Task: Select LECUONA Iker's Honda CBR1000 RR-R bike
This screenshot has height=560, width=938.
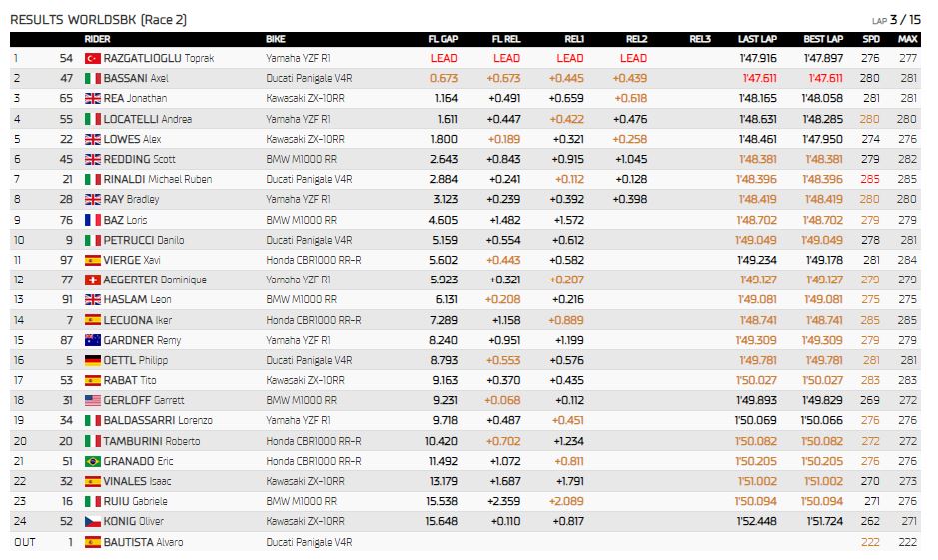Action: (314, 320)
